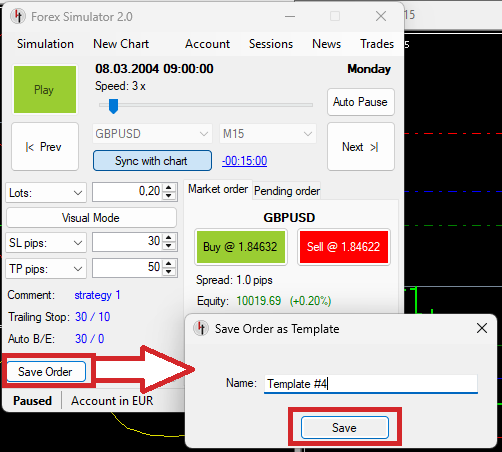Adjust the simulation speed slider handle
This screenshot has height=452, width=502.
point(113,106)
